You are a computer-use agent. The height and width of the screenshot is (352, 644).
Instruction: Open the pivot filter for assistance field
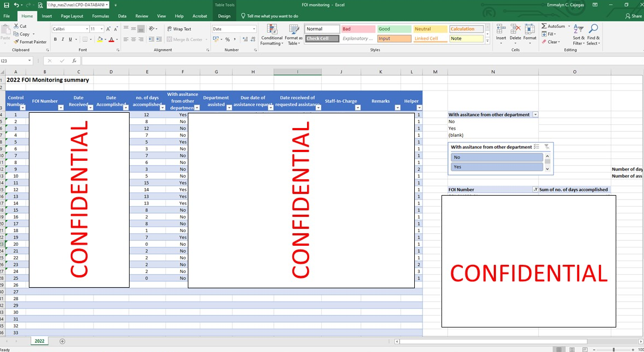(x=536, y=115)
